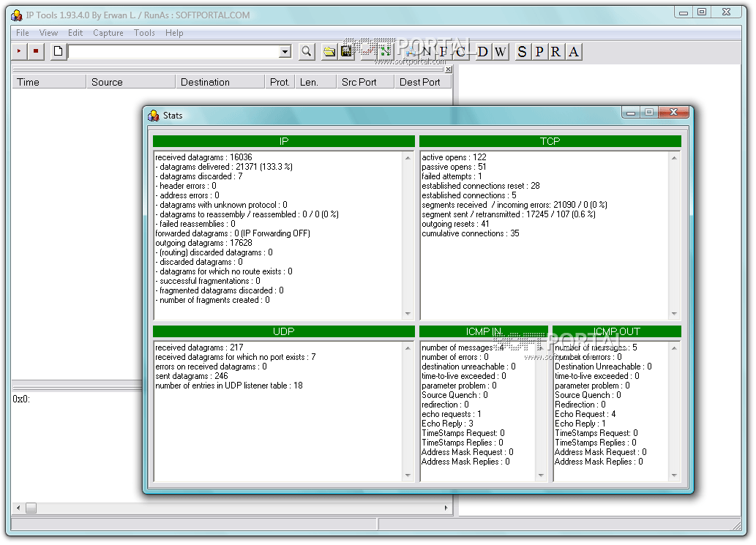This screenshot has width=756, height=545.
Task: Click the 'active opens : 122' line
Action: pyautogui.click(x=454, y=157)
